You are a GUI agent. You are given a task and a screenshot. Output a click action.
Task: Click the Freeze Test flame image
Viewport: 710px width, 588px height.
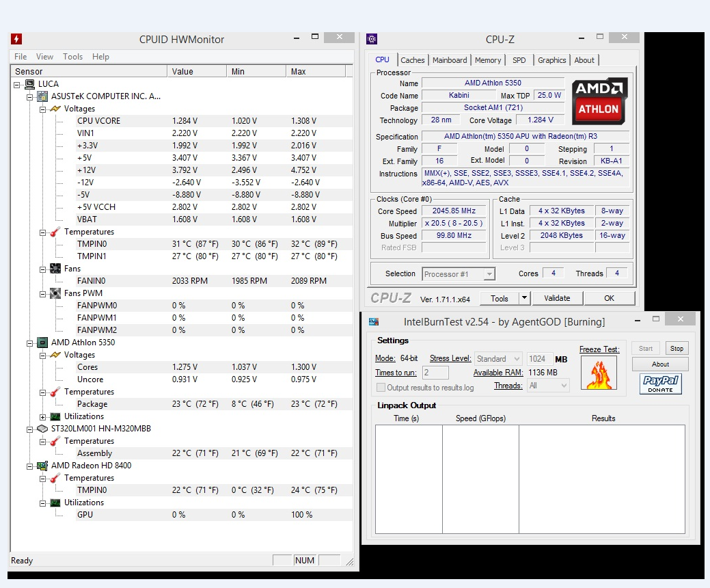599,373
